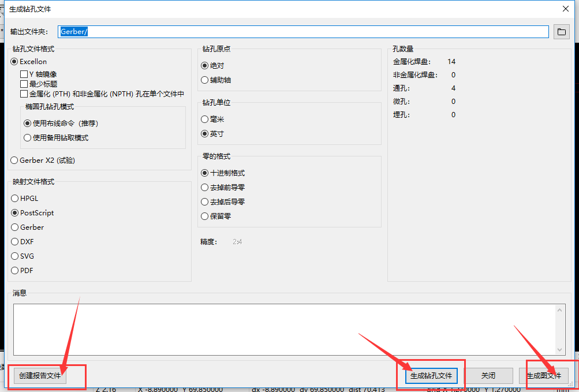Image resolution: width=579 pixels, height=392 pixels.
Task: Select 毫米 drill units
Action: click(x=212, y=120)
